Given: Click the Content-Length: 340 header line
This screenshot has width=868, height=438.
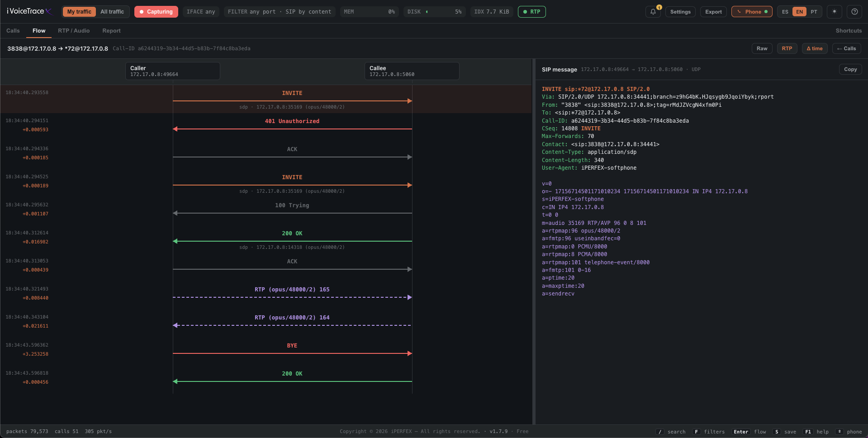Looking at the screenshot, I should (x=573, y=160).
